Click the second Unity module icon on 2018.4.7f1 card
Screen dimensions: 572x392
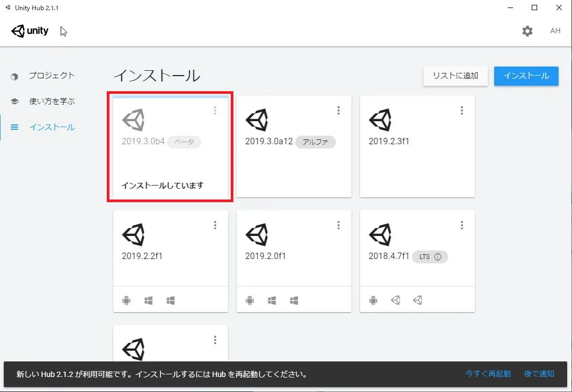(417, 300)
